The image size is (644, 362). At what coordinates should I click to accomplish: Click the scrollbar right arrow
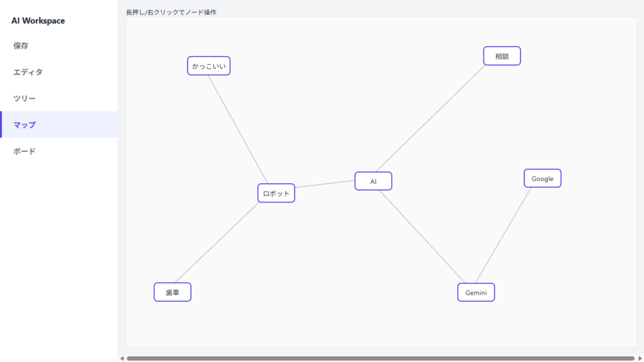(x=640, y=358)
